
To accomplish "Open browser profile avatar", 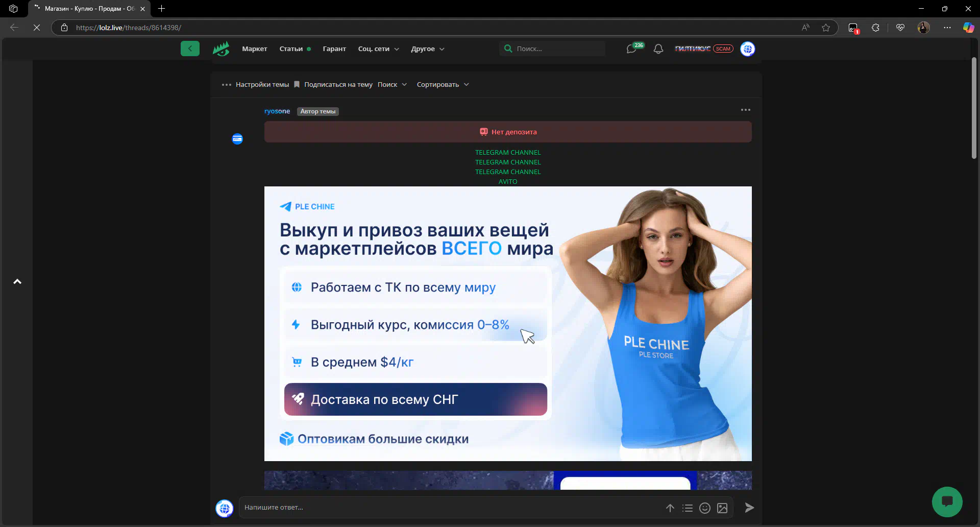I will tap(924, 28).
